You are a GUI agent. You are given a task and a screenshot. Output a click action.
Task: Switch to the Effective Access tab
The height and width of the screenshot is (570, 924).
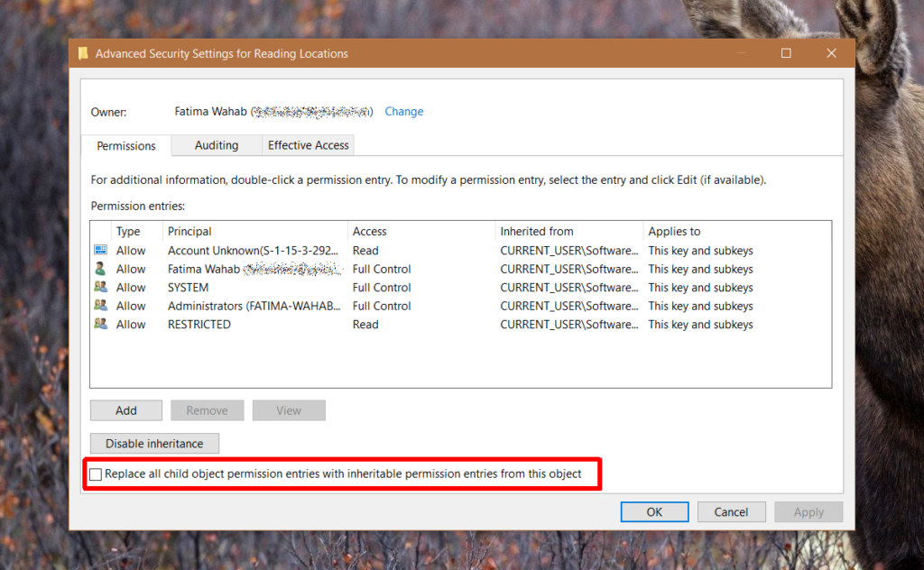click(310, 145)
